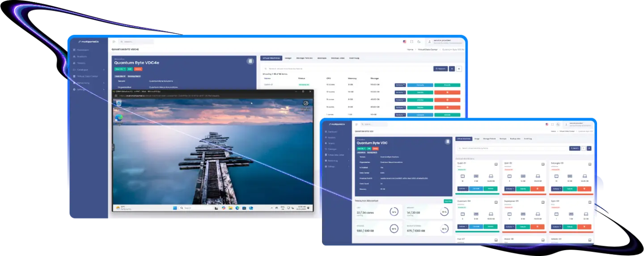Click taskbar Search box in noVNC console

pos(195,208)
